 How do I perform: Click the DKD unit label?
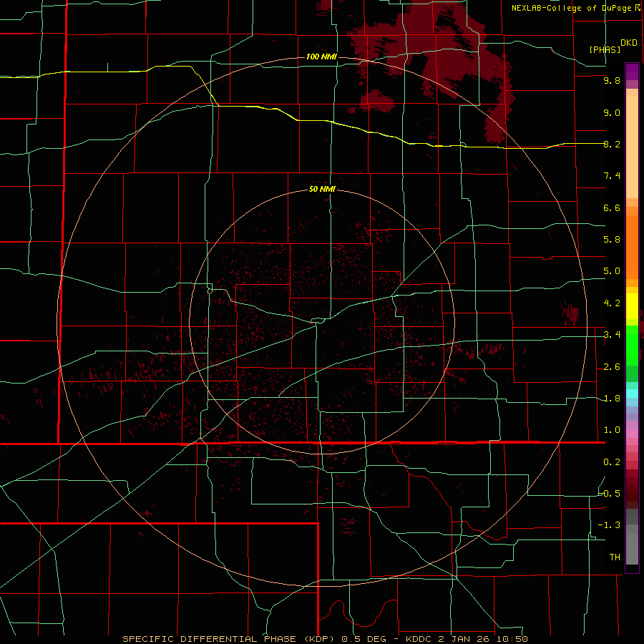pos(628,43)
